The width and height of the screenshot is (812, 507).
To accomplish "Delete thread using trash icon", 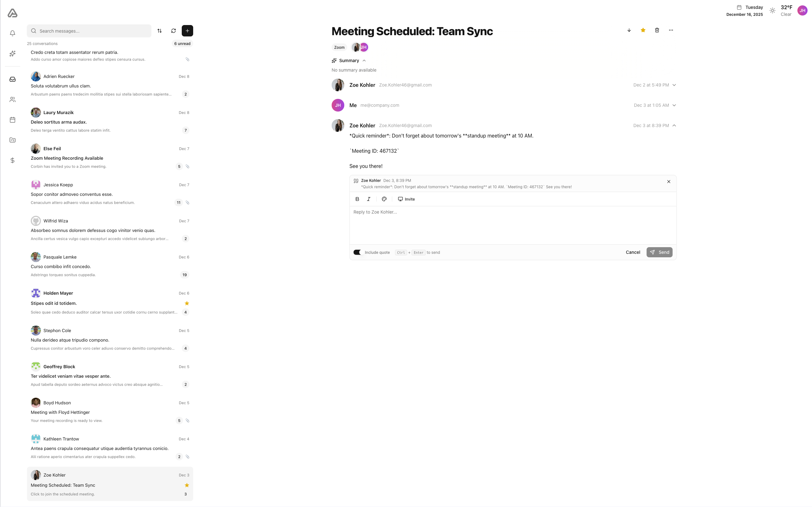I will pos(657,30).
